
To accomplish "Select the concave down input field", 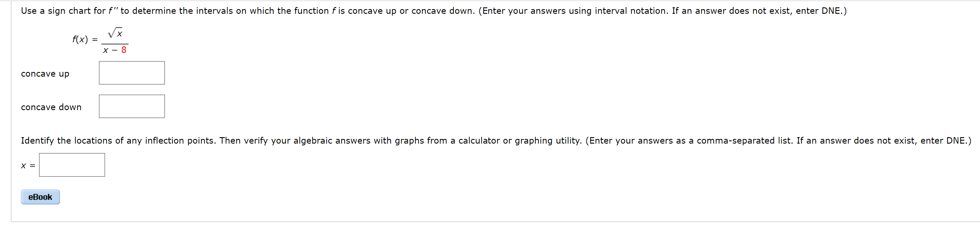I will tap(131, 106).
